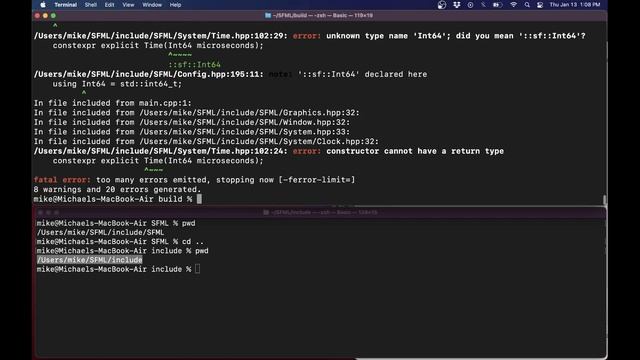Click the cursor at the include prompt
Viewport: 640px width, 360px height.
point(198,269)
